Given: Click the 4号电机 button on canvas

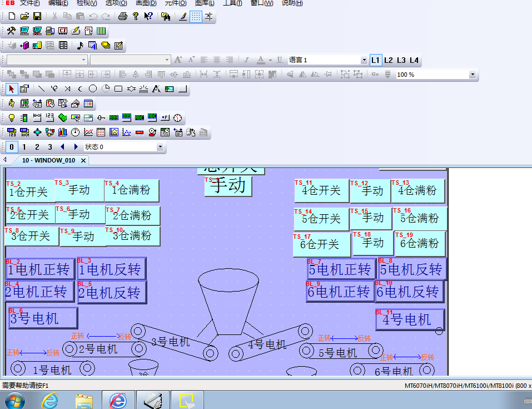Looking at the screenshot, I should pyautogui.click(x=410, y=320).
